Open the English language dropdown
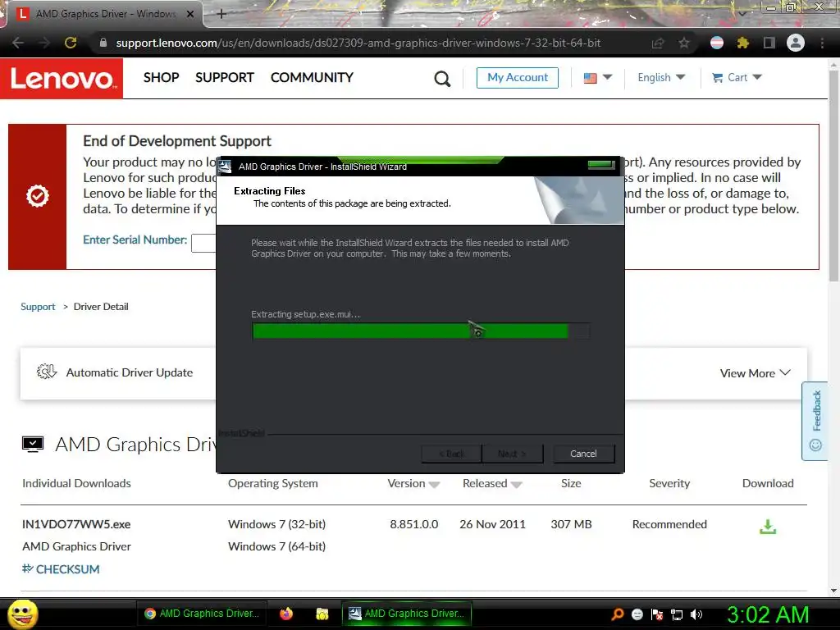Viewport: 840px width, 630px height. (661, 78)
